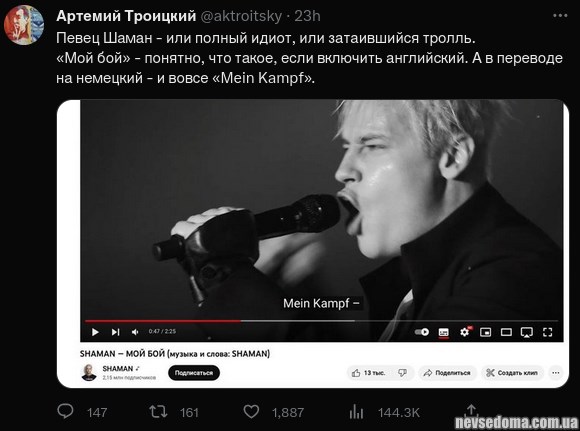Open Артемий Троицкий profile avatar
This screenshot has height=431, width=580.
coord(24,25)
